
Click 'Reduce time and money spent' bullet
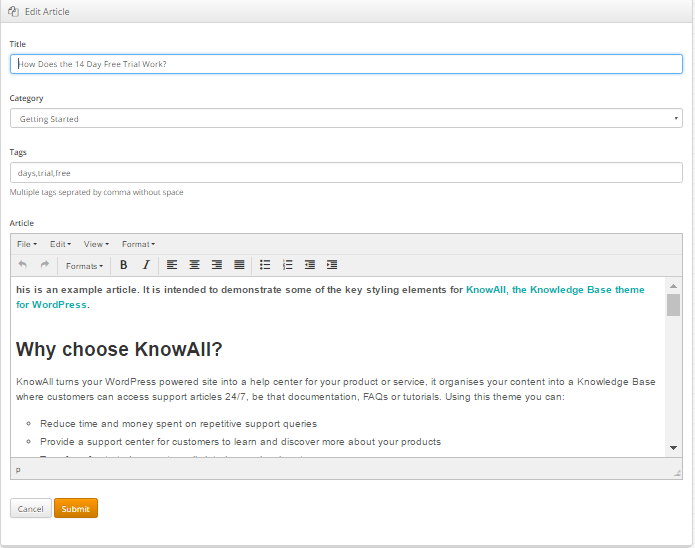178,424
